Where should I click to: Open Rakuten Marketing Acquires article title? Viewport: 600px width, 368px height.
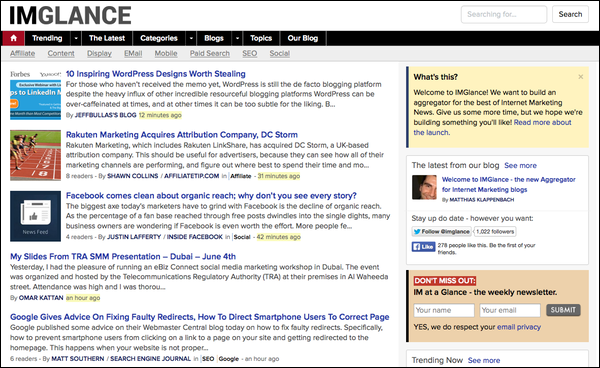182,135
